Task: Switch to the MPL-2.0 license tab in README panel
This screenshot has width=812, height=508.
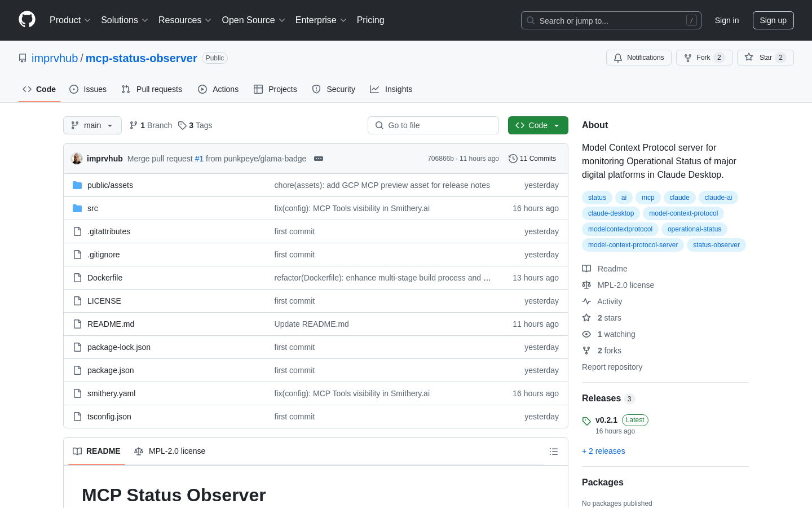Action: pyautogui.click(x=170, y=451)
